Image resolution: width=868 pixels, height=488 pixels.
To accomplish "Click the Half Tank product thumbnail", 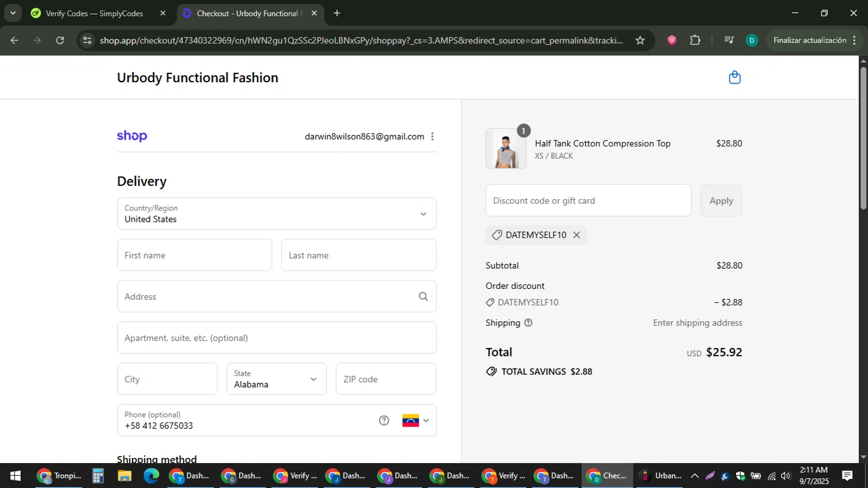I will point(506,149).
